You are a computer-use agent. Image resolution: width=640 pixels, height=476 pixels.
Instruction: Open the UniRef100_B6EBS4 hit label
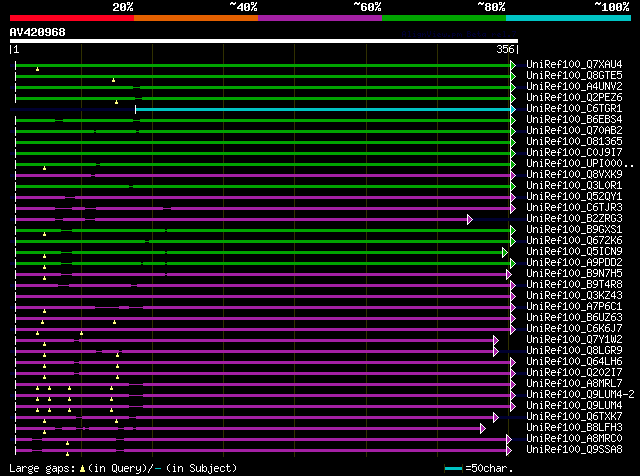tap(574, 120)
